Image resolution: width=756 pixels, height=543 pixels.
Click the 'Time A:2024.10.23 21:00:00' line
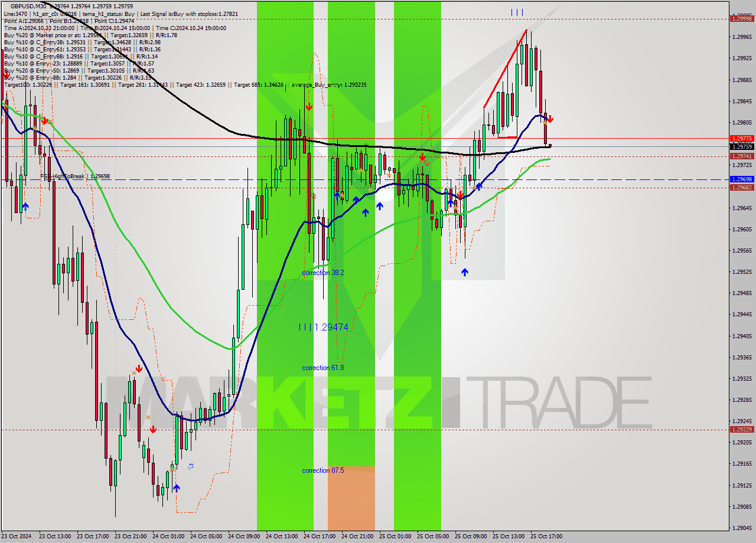click(39, 28)
